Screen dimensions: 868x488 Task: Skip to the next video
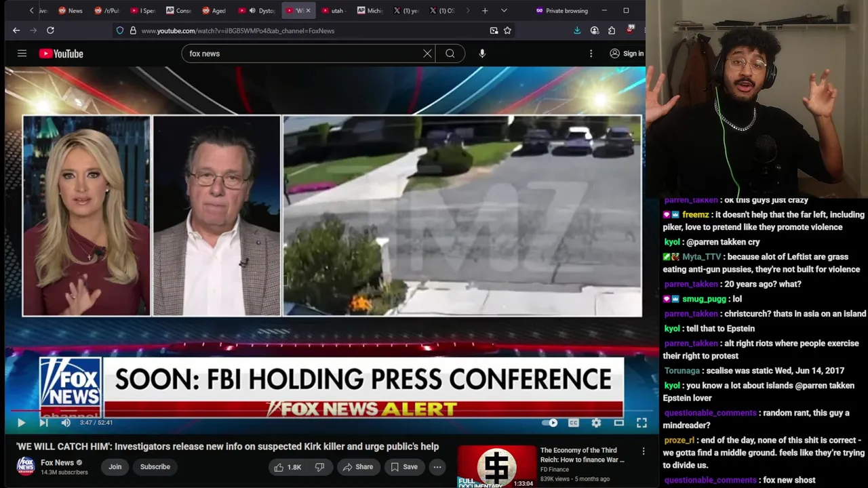point(43,423)
